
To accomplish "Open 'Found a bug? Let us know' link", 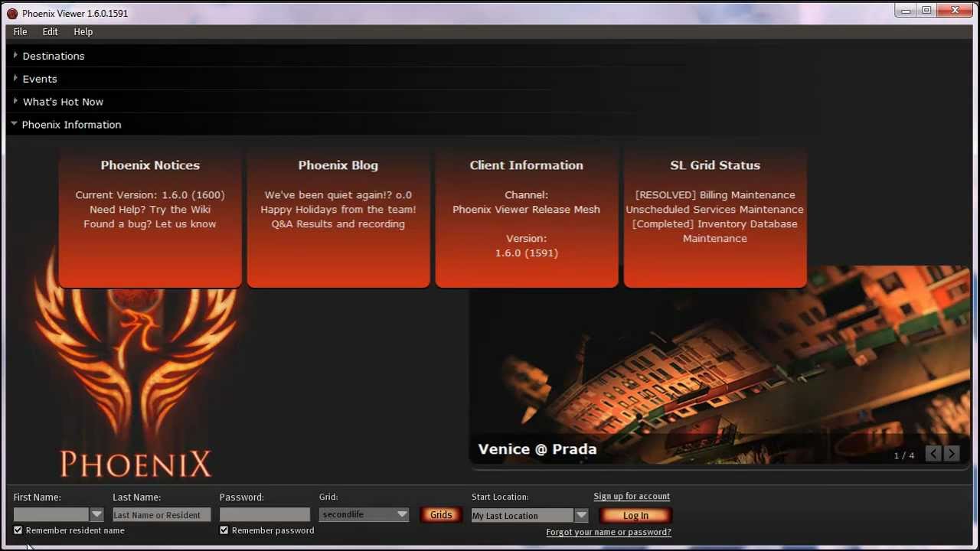I will tap(150, 223).
